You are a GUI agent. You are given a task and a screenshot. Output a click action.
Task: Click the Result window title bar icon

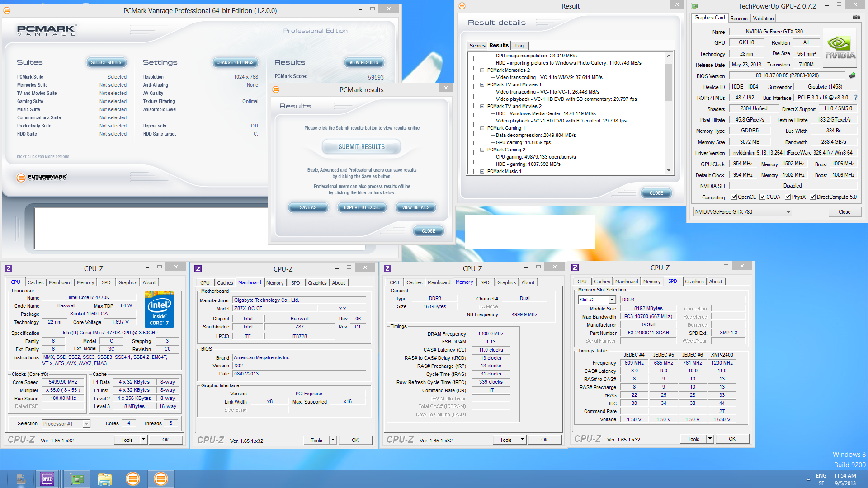pyautogui.click(x=462, y=6)
